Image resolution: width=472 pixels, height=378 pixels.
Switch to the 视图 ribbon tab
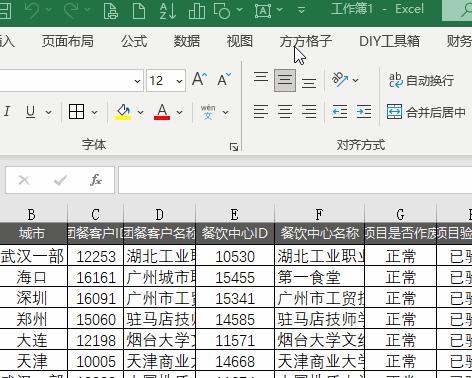point(240,41)
